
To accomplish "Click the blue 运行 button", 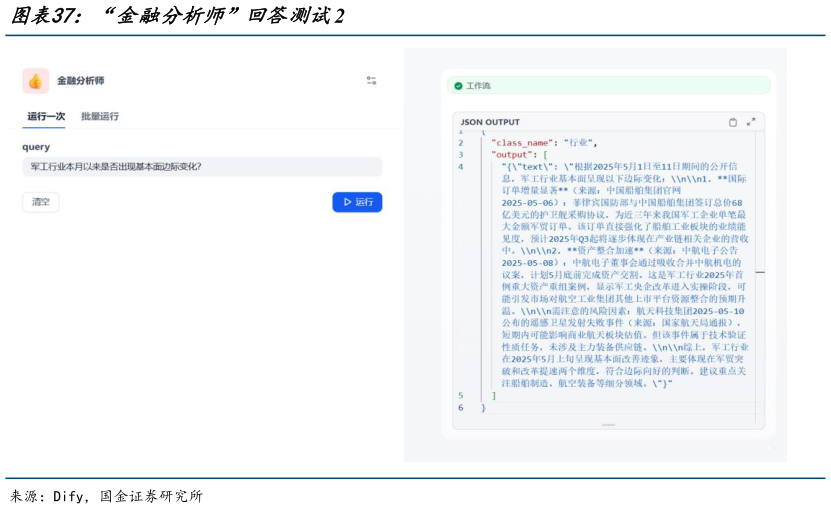I will (357, 202).
